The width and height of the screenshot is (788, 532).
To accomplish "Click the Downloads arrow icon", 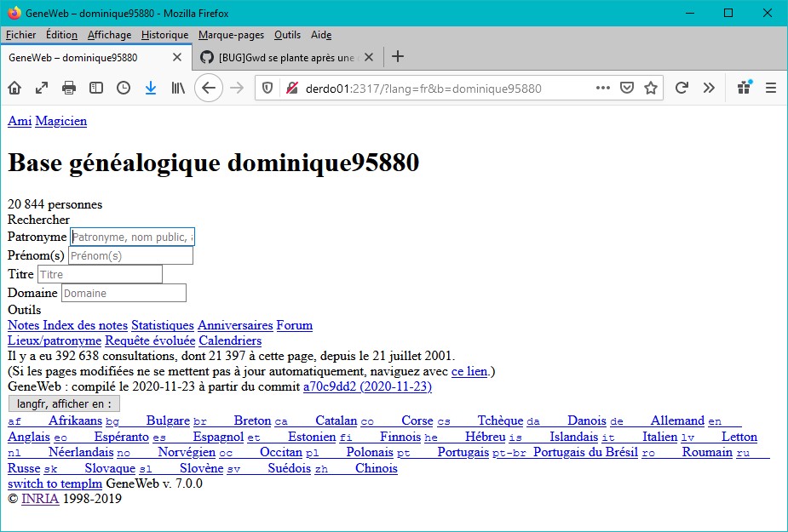I will coord(151,88).
